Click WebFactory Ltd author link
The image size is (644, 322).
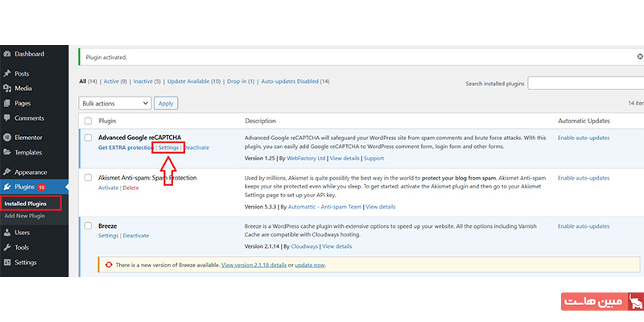point(306,158)
